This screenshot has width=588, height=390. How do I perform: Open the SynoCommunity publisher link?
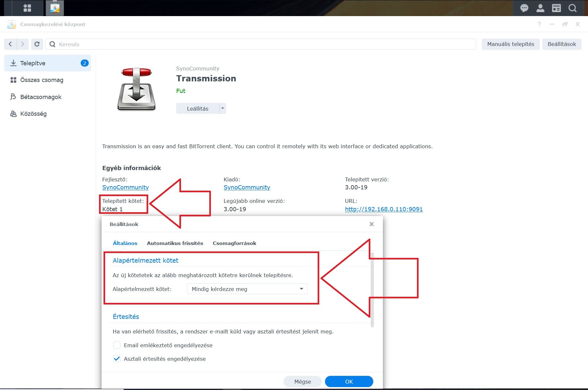click(247, 187)
